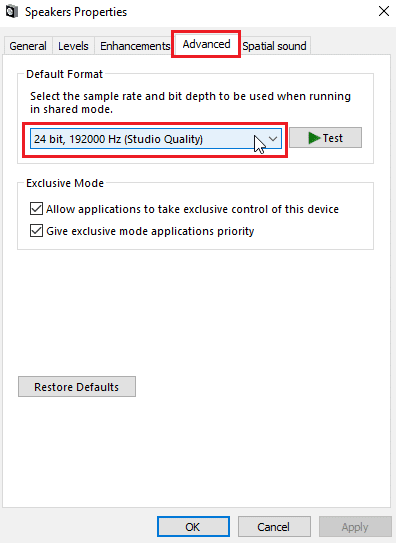Image resolution: width=396 pixels, height=543 pixels.
Task: Go to the Enhancements tab
Action: click(135, 46)
